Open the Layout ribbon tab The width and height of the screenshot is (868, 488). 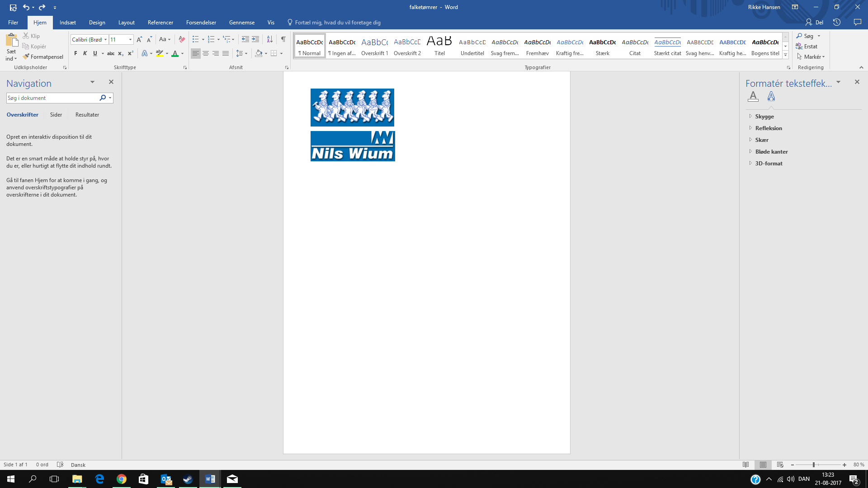pyautogui.click(x=127, y=22)
